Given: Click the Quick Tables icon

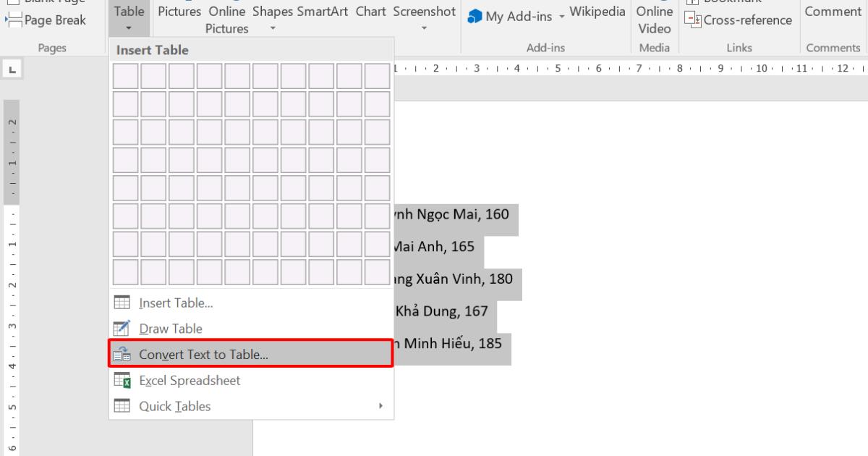Looking at the screenshot, I should point(122,407).
